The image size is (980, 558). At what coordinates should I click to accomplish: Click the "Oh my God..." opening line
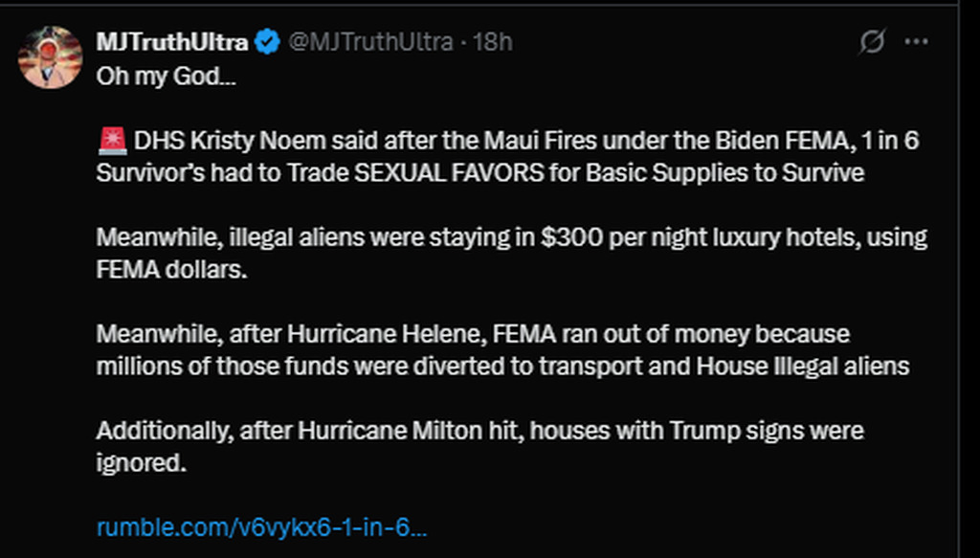pos(167,77)
